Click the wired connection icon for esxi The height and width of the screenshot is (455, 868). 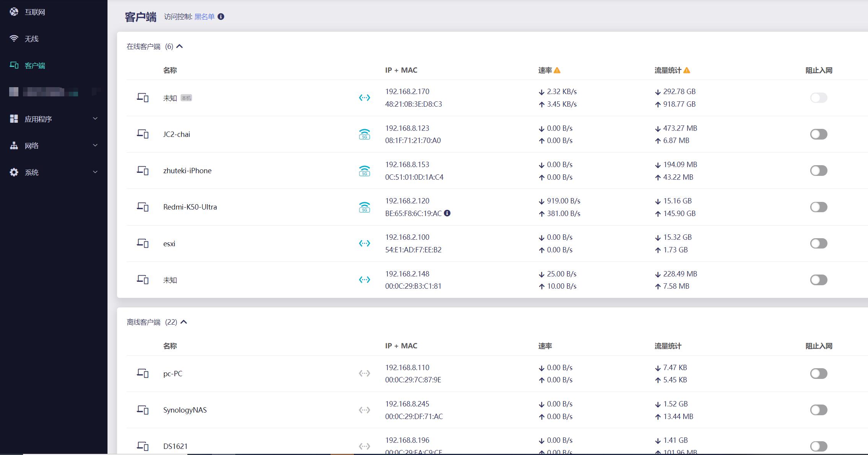(x=364, y=243)
